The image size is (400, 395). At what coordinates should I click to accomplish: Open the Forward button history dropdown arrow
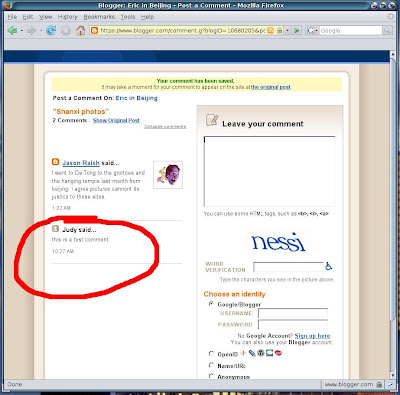pos(41,31)
